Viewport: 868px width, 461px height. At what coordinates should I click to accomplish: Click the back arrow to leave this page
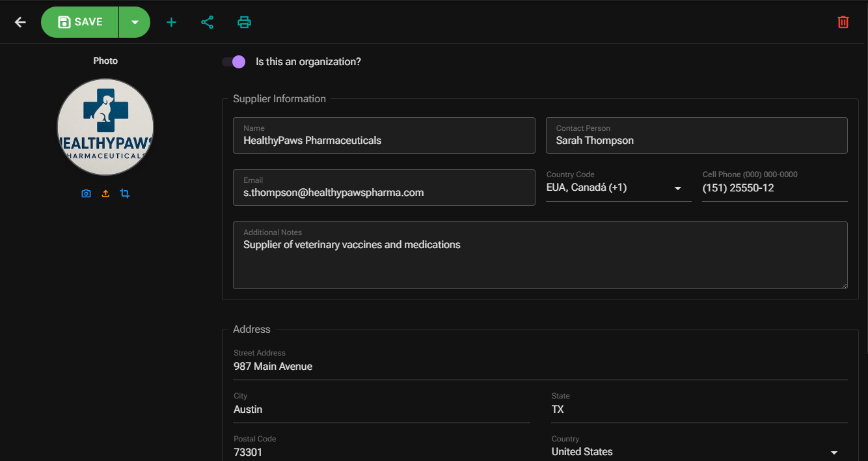(20, 21)
